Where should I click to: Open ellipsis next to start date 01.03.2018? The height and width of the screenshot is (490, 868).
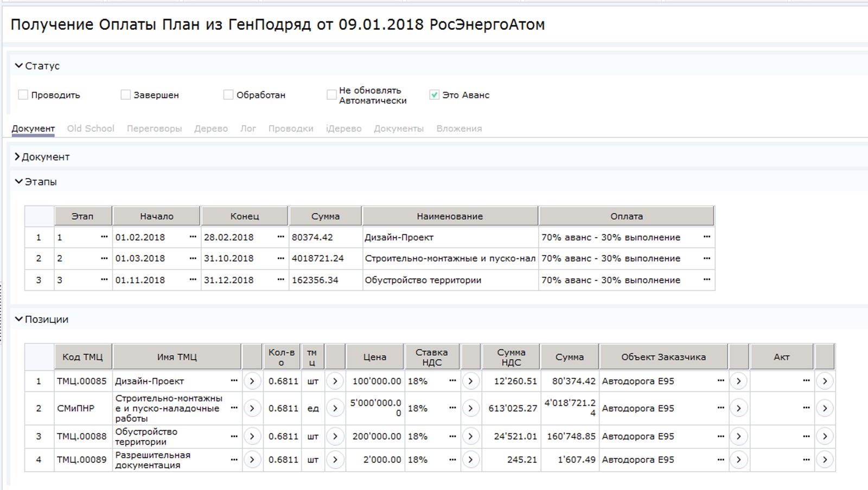pos(193,258)
